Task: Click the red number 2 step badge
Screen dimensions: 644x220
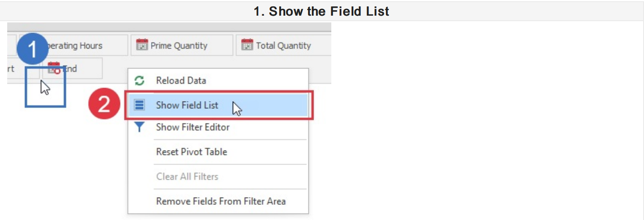Action: point(105,104)
